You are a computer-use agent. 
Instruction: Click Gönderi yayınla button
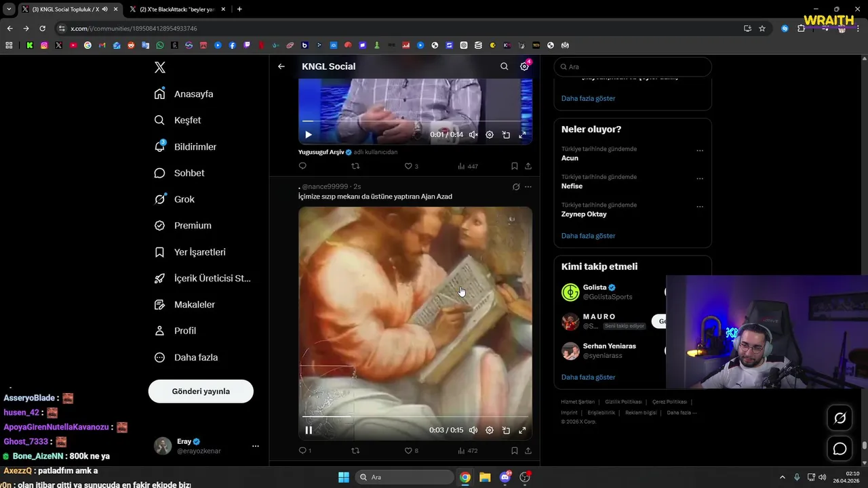point(201,391)
